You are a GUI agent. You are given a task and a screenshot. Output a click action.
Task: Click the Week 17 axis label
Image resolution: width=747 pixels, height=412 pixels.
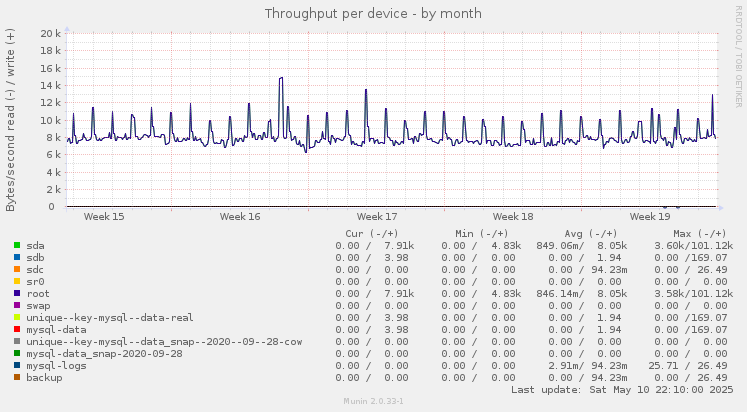click(x=377, y=217)
